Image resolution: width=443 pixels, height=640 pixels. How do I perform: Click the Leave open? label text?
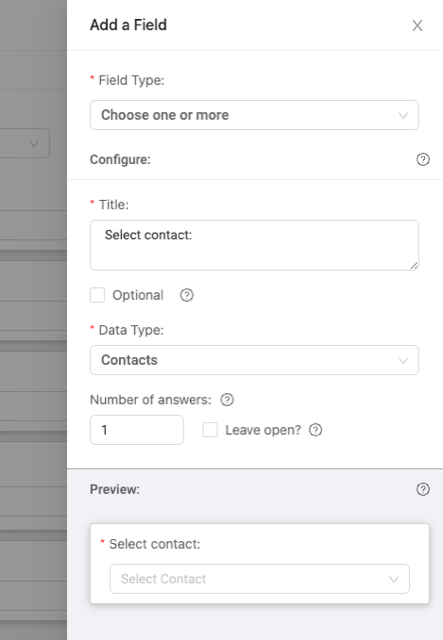click(263, 430)
